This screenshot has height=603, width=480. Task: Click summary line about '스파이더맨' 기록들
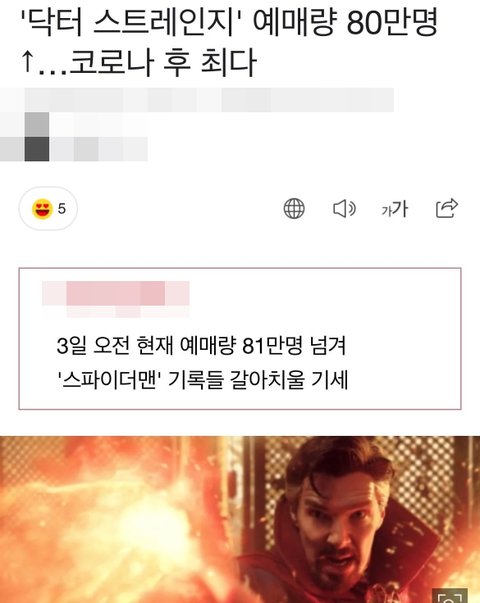pyautogui.click(x=203, y=380)
